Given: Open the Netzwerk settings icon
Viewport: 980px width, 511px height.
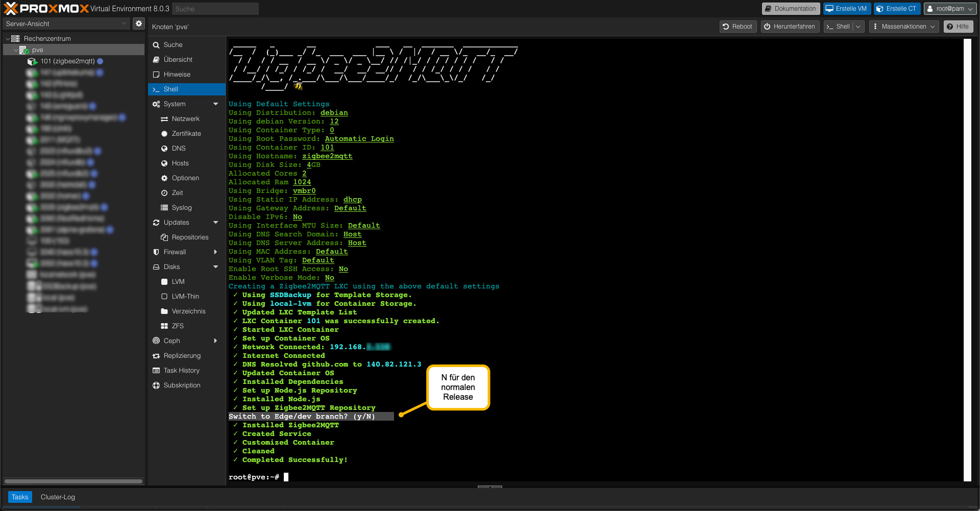Looking at the screenshot, I should tap(163, 118).
